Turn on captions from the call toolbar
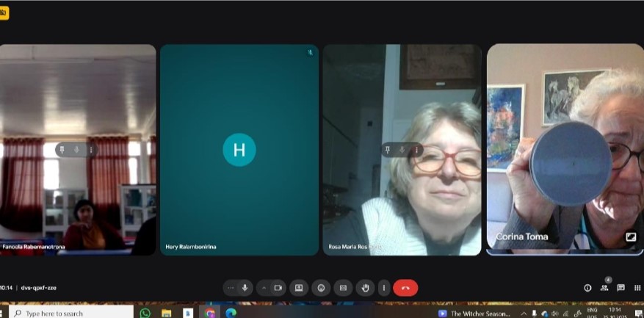The height and width of the screenshot is (318, 644). click(x=342, y=288)
